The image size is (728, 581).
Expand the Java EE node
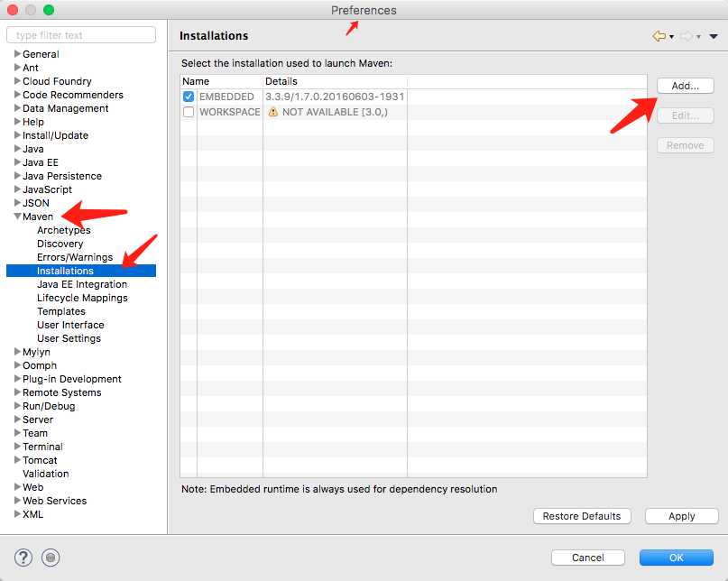(x=17, y=162)
